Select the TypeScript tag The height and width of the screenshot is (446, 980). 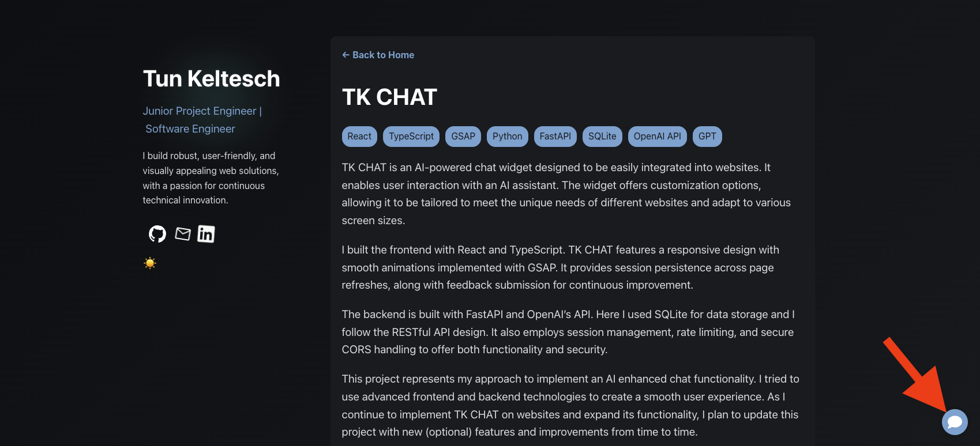pyautogui.click(x=411, y=137)
